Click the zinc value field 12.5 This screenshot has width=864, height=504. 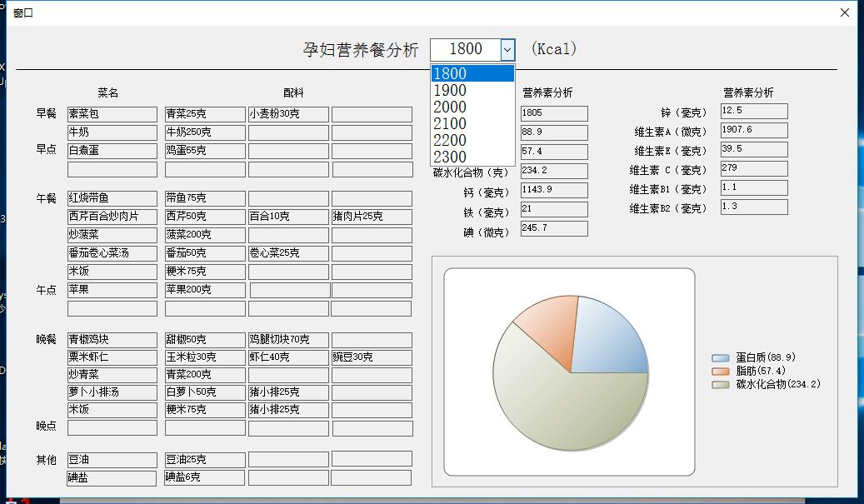tap(753, 111)
